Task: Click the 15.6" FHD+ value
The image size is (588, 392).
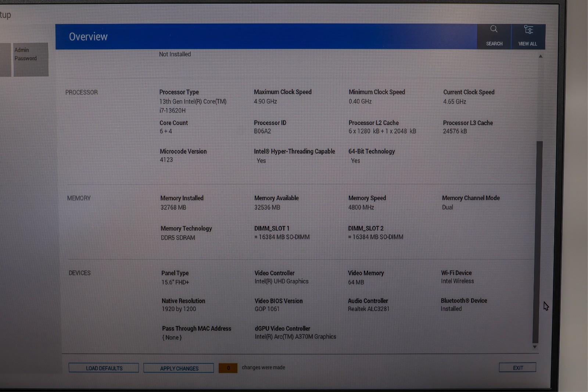Action: pyautogui.click(x=175, y=282)
